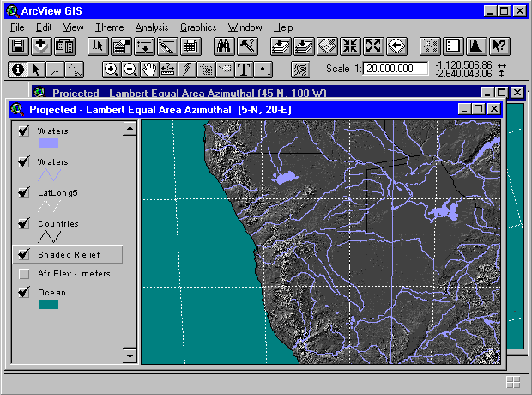
Task: Select the Measure ruler tool
Action: click(x=168, y=70)
